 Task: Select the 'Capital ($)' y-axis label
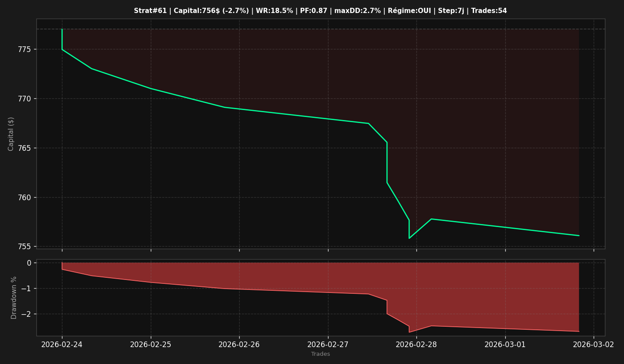(11, 134)
